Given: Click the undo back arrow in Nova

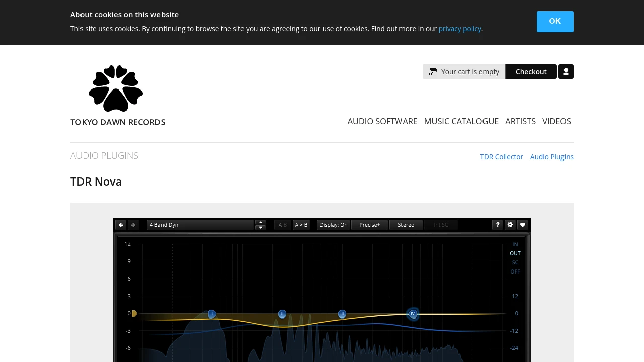Looking at the screenshot, I should click(121, 225).
